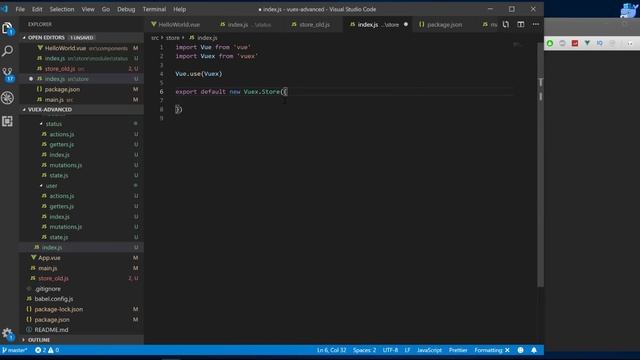The width and height of the screenshot is (640, 360).
Task: Open mutations.js under the status folder
Action: tap(82, 165)
